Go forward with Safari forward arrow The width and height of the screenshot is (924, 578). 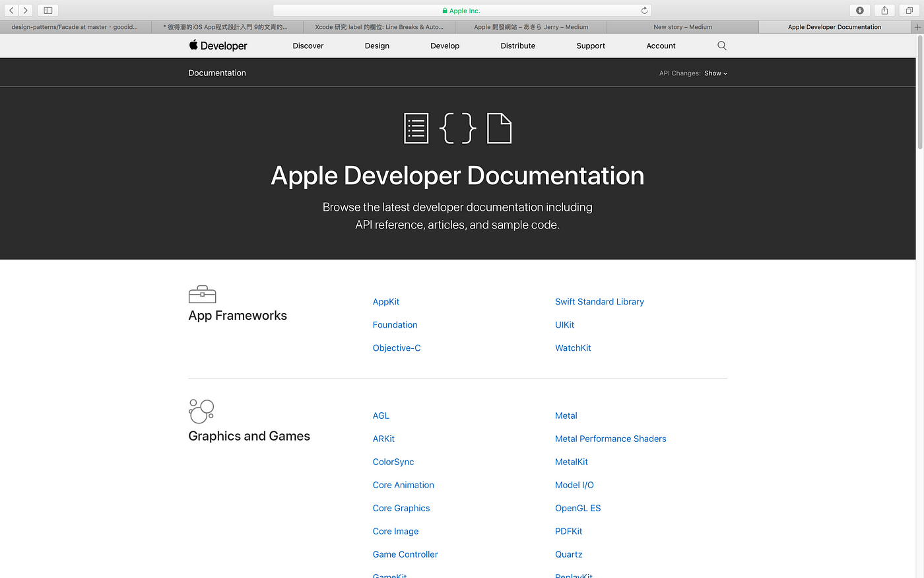pos(25,11)
